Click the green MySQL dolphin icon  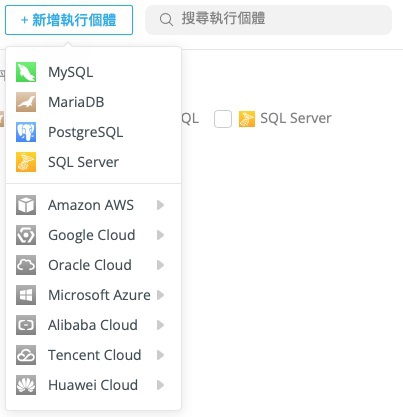point(26,72)
